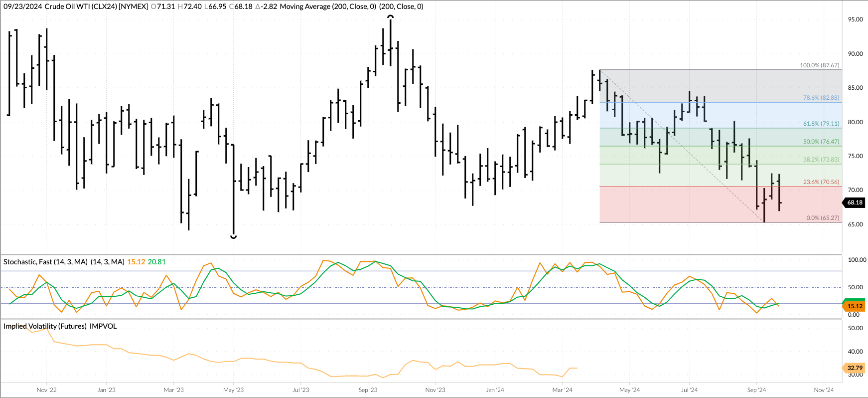Select the 50.0% (76.47) Fibonacci level label
Screen dimensions: 868x398
pyautogui.click(x=821, y=142)
